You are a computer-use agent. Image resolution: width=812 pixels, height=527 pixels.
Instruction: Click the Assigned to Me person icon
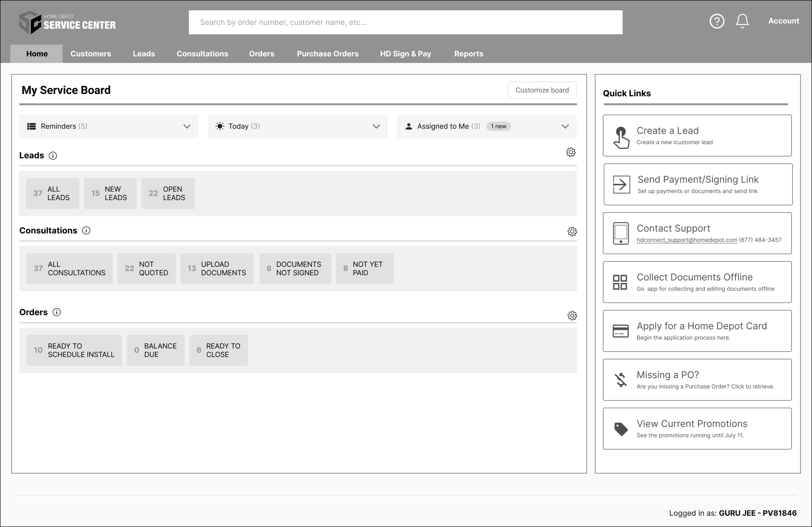click(409, 126)
